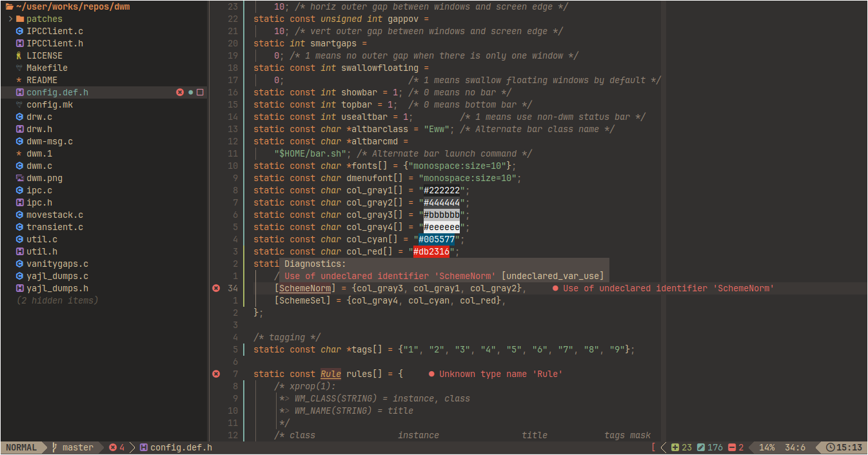
Task: Click the Diagnostics popup header
Action: tap(315, 264)
